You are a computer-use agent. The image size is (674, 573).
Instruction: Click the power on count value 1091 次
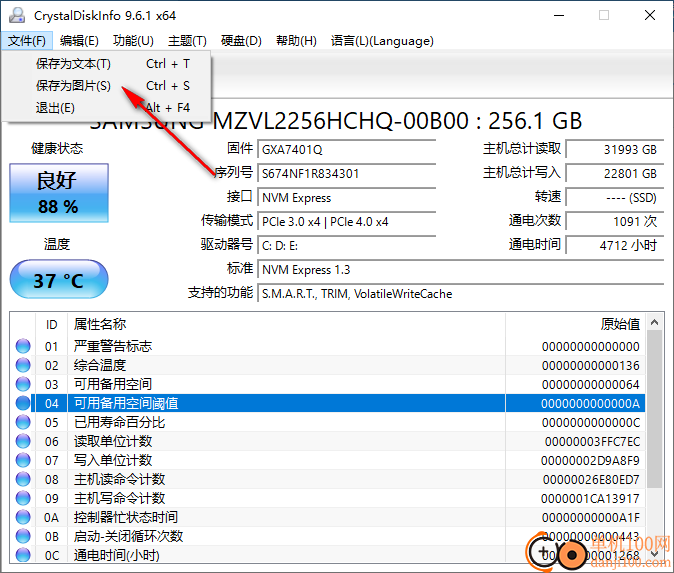[615, 222]
